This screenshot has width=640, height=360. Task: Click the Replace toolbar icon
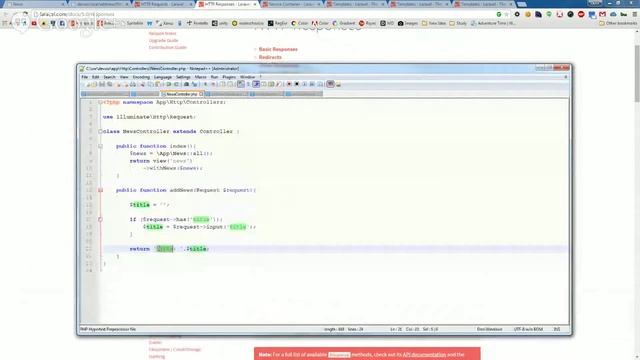[195, 84]
